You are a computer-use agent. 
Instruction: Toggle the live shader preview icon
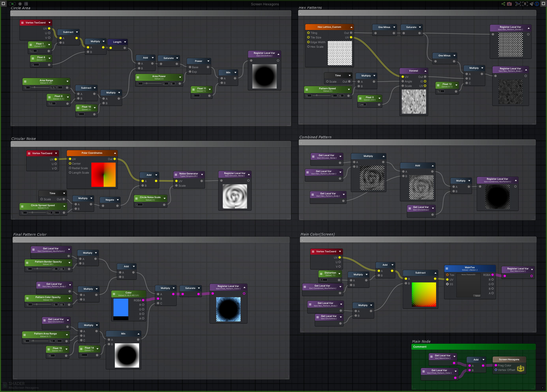pos(12,4)
